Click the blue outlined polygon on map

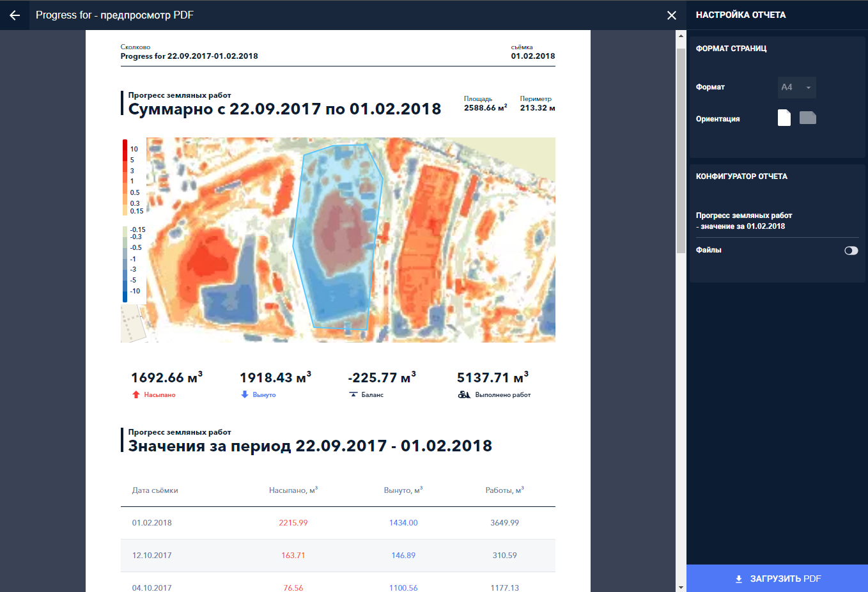point(337,237)
